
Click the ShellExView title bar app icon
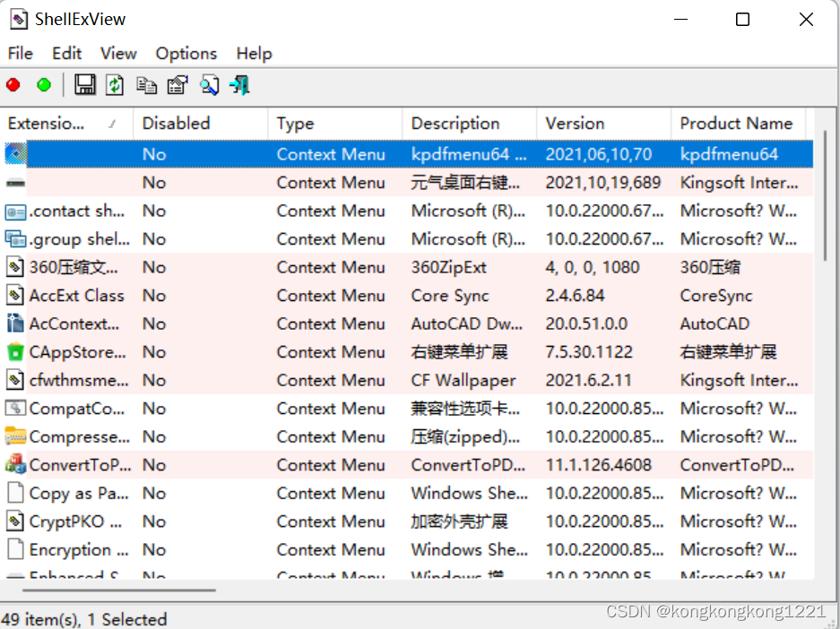(x=18, y=20)
